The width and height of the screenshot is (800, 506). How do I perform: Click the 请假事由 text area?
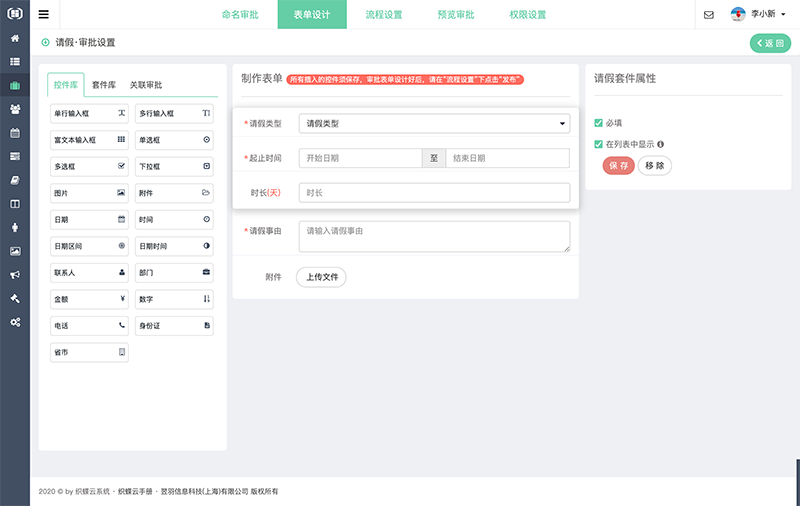click(434, 236)
